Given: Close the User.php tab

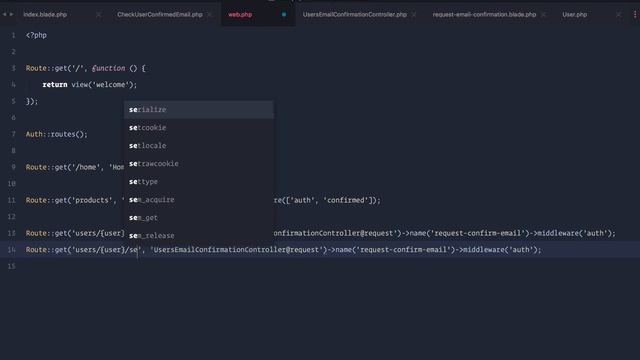Looking at the screenshot, I should click(618, 15).
